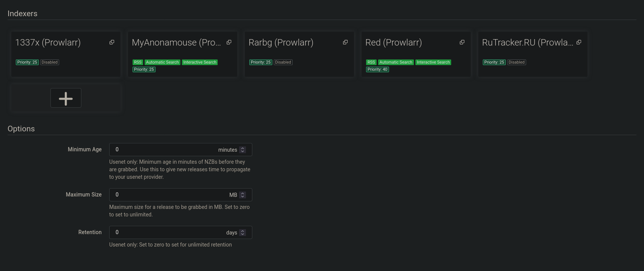
Task: Click Interactive Search badge on Red card
Action: (433, 62)
